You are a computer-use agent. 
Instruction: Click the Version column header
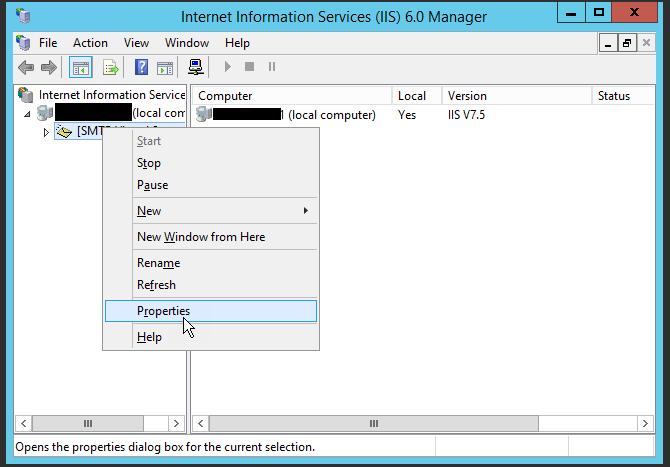[467, 96]
